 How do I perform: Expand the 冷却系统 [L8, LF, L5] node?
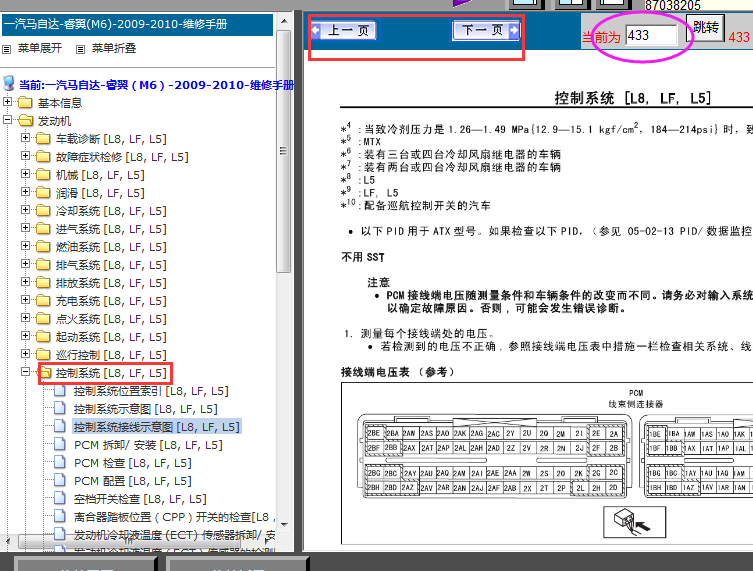coord(25,210)
